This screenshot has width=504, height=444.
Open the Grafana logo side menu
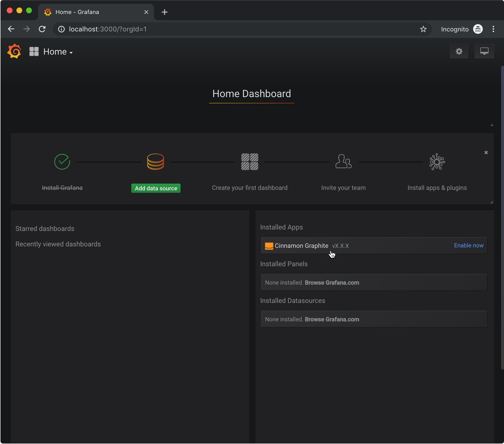[x=14, y=51]
